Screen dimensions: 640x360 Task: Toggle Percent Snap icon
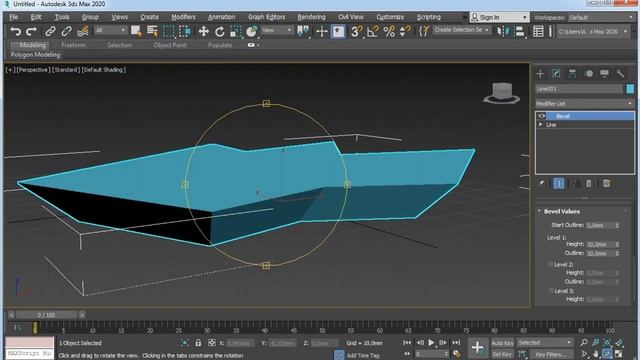(x=389, y=31)
